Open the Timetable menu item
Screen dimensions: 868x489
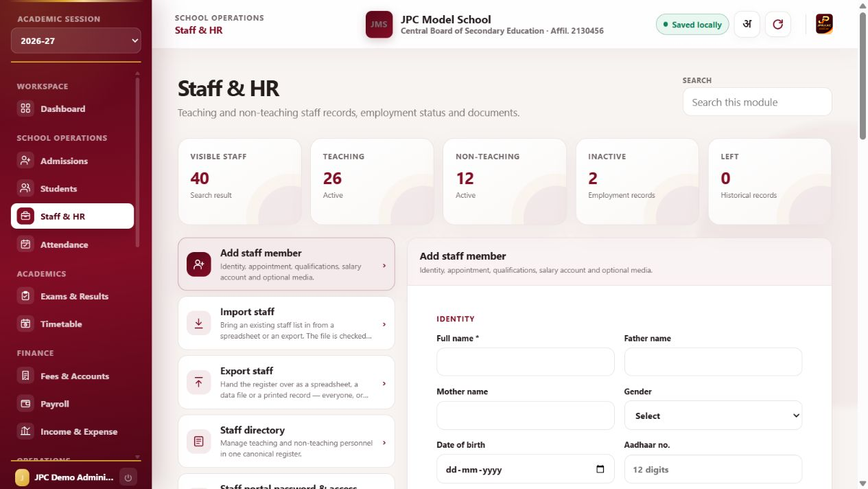click(73, 323)
